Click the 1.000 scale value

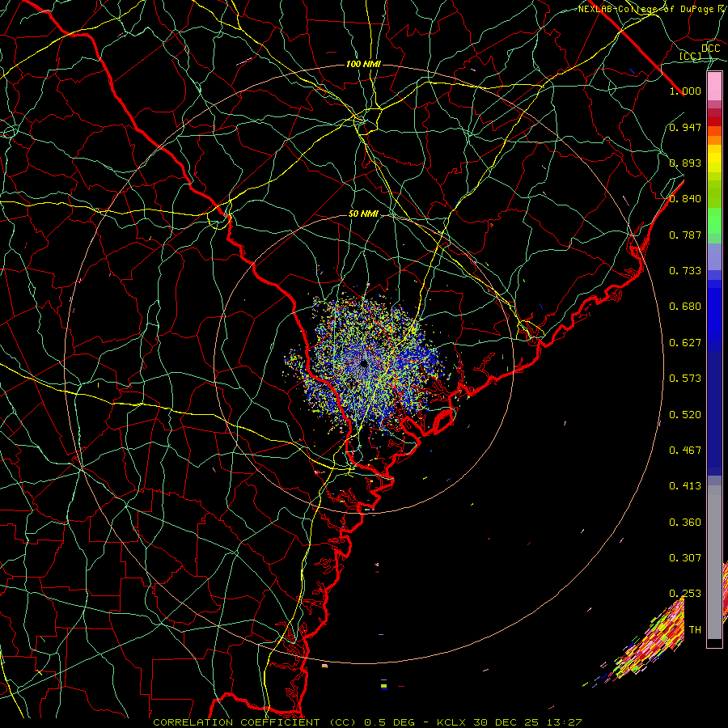685,91
